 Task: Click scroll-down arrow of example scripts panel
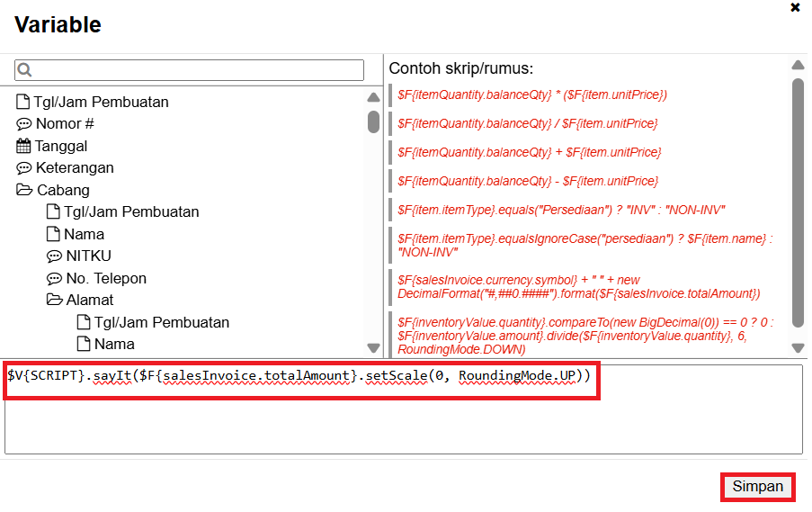coord(797,347)
